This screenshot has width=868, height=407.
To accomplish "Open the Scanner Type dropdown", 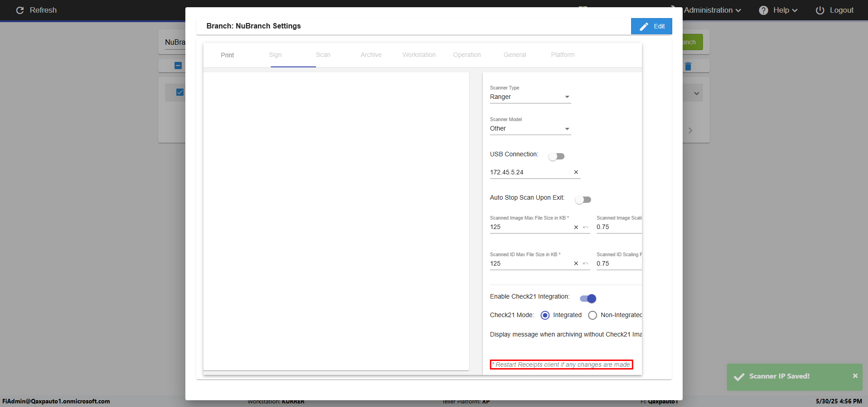I will 530,97.
